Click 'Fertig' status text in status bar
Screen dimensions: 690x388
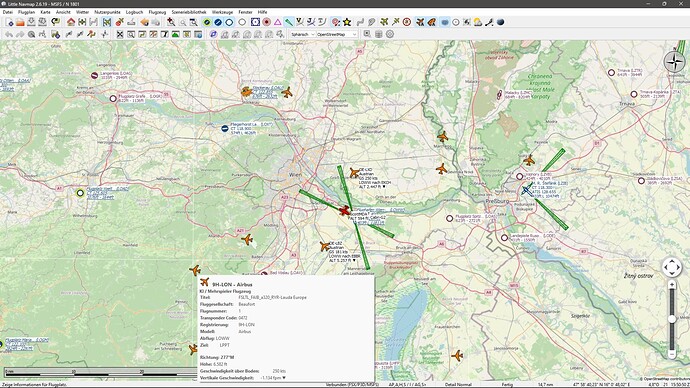pyautogui.click(x=507, y=384)
